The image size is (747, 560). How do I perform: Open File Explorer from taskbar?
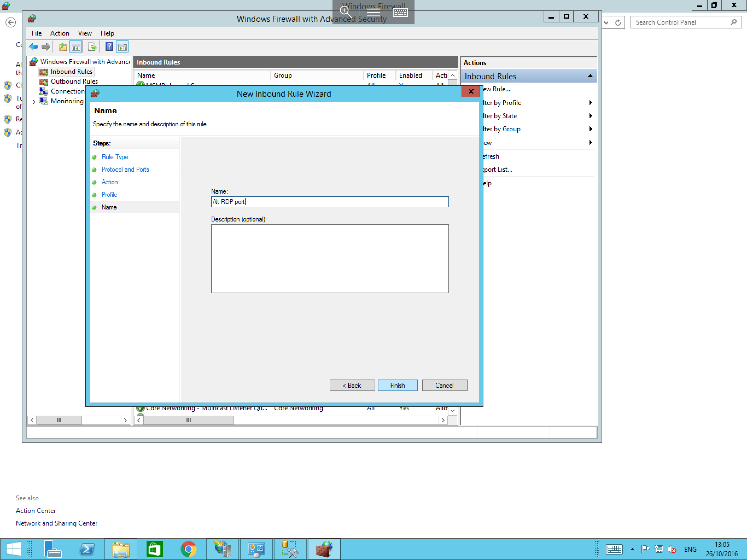pos(121,549)
